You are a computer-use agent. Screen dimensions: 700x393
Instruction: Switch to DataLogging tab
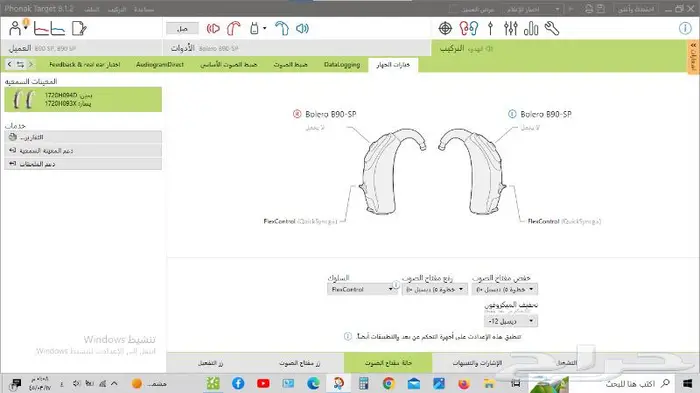[x=342, y=64]
